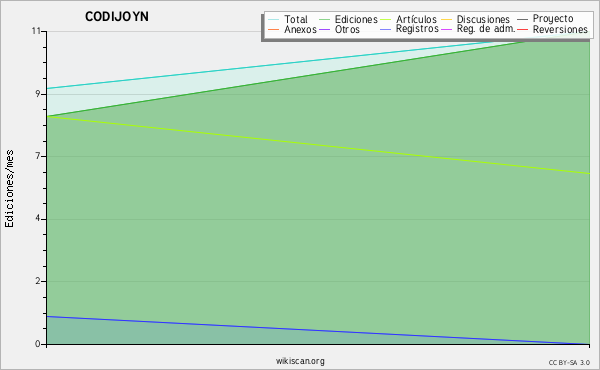Screen dimensions: 600x370
Task: Click the y-axis value 9
Action: click(38, 94)
